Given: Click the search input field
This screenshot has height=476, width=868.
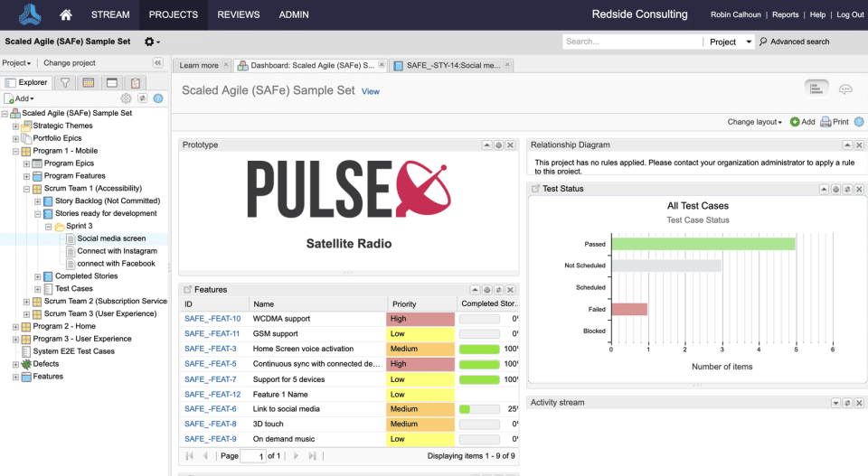Looking at the screenshot, I should click(632, 42).
